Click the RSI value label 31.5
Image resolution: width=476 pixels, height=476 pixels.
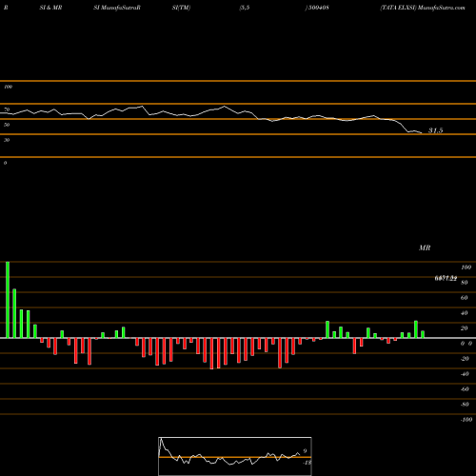pyautogui.click(x=435, y=130)
